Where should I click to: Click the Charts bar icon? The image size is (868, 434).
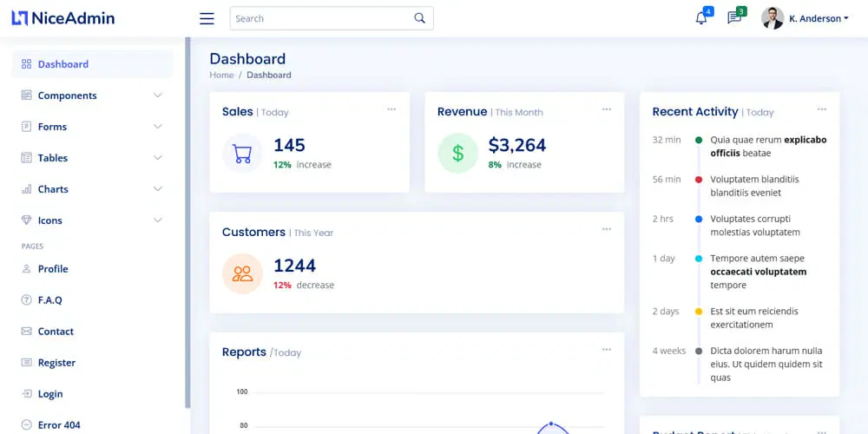[26, 189]
